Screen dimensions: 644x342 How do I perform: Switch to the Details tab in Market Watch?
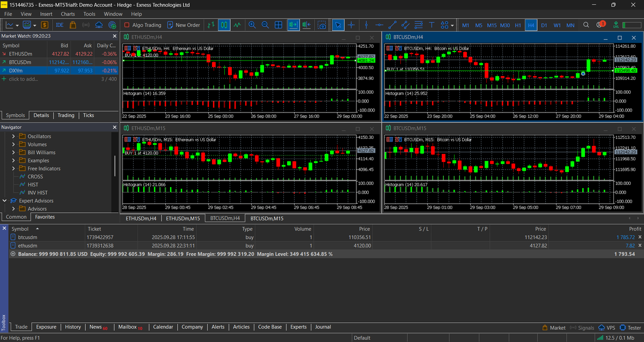pyautogui.click(x=41, y=115)
